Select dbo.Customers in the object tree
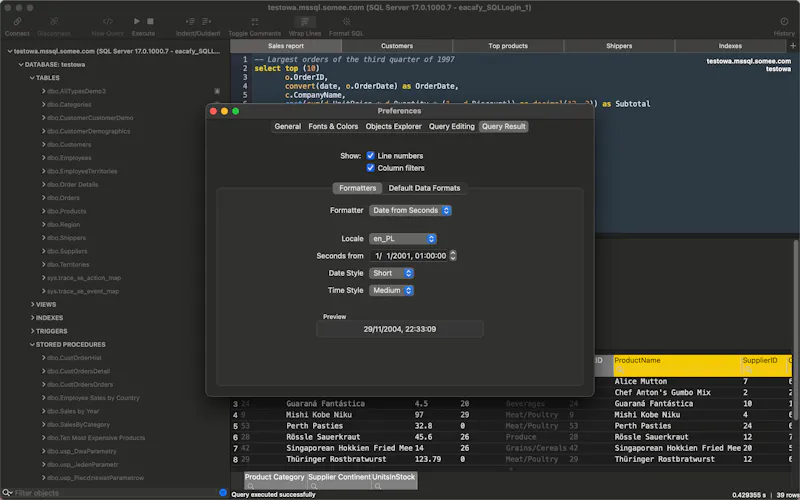Image resolution: width=800 pixels, height=500 pixels. [x=69, y=145]
